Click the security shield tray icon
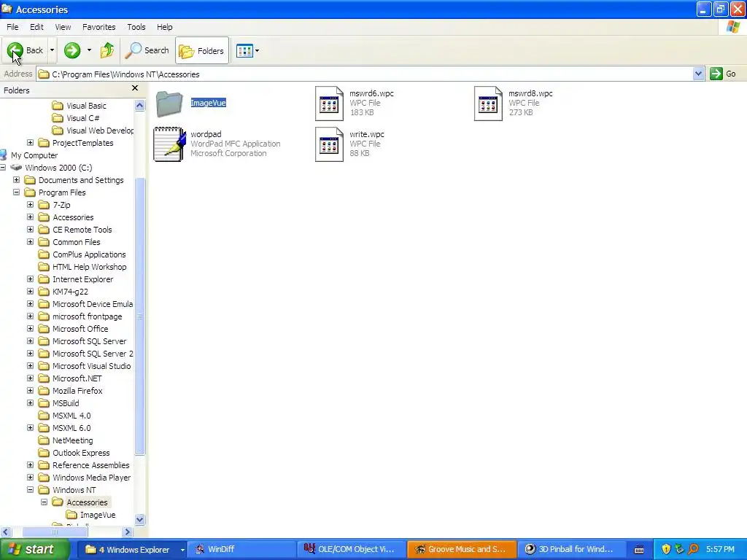 (x=666, y=549)
